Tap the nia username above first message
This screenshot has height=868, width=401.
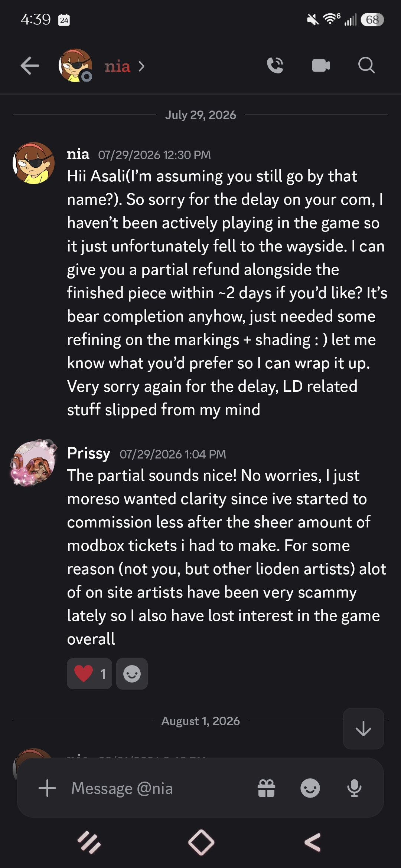coord(78,154)
